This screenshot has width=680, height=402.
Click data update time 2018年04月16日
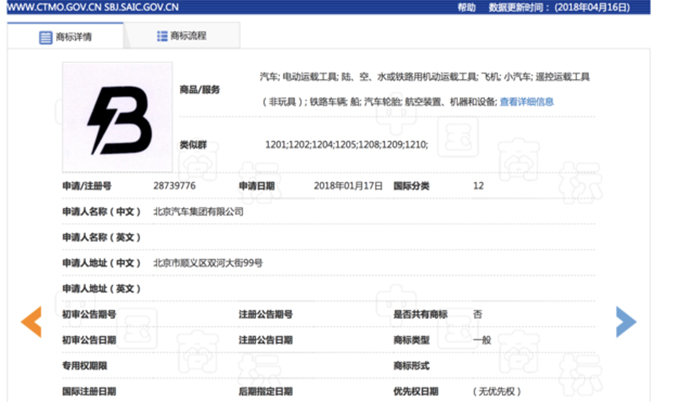592,7
